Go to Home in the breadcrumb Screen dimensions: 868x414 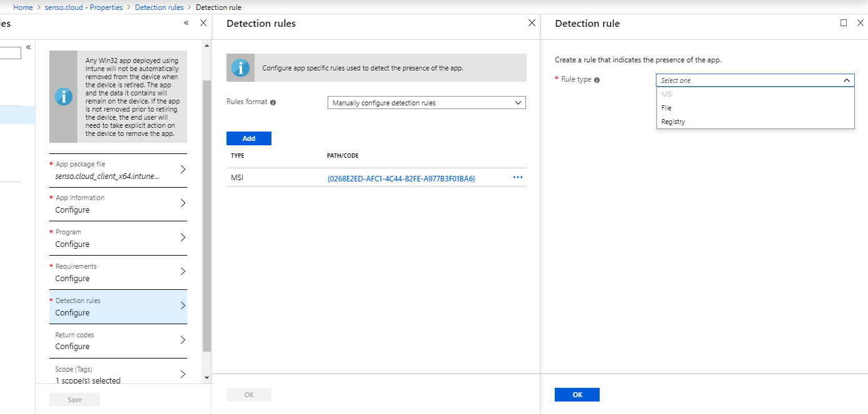coord(23,7)
